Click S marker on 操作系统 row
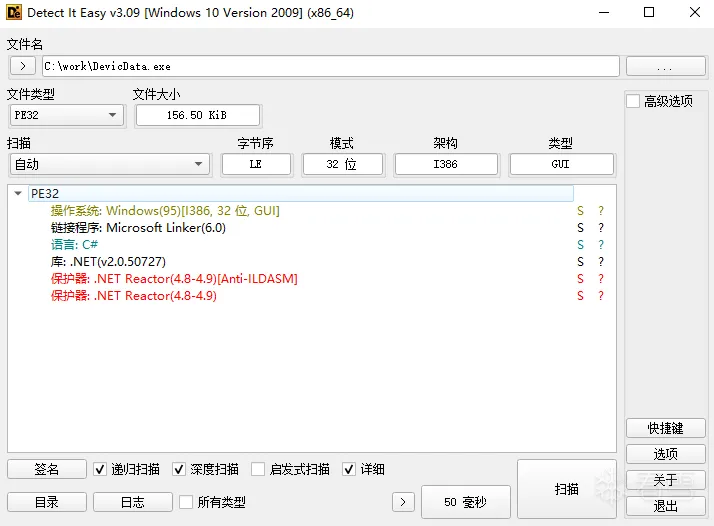Image resolution: width=714 pixels, height=526 pixels. tap(580, 211)
